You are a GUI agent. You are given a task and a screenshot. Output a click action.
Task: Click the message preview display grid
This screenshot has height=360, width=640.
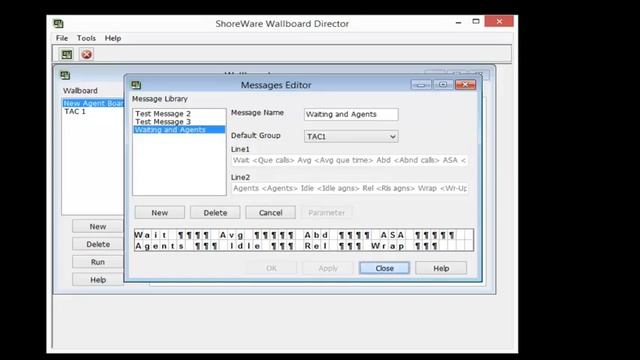[x=304, y=240]
